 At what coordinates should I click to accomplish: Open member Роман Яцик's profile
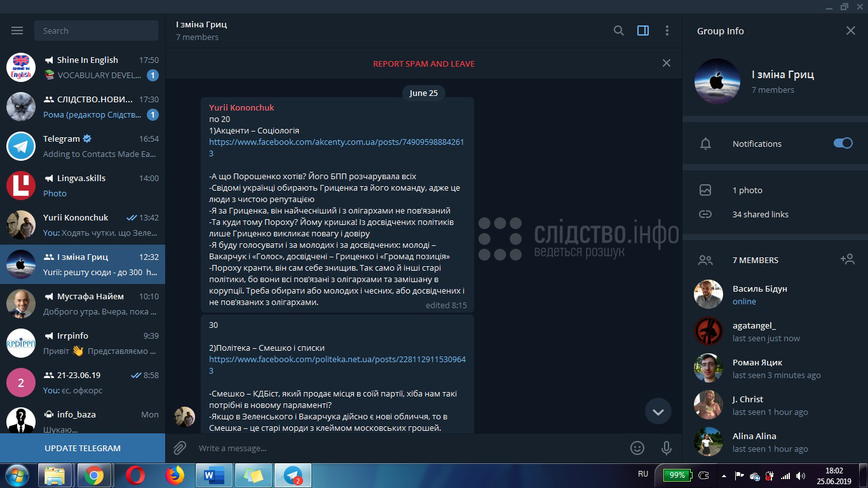click(775, 368)
